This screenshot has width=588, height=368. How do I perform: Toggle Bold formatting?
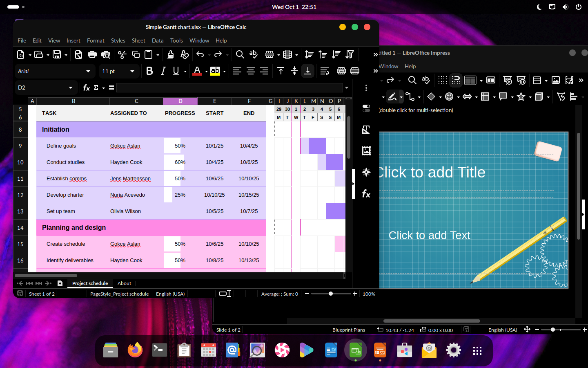(x=149, y=71)
